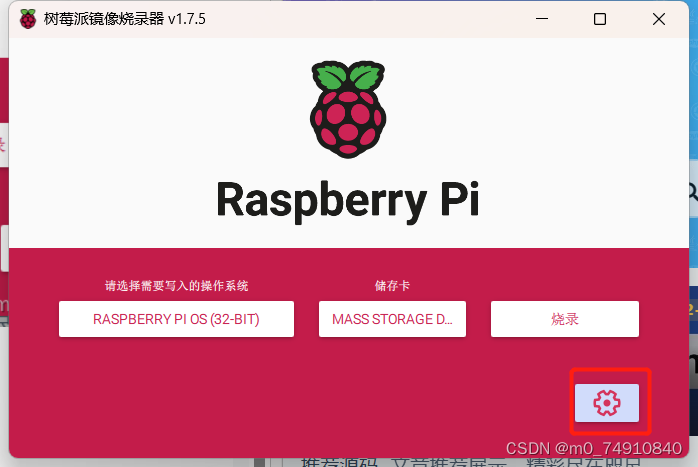The height and width of the screenshot is (467, 698).
Task: Start writing with the 烧录 button
Action: click(565, 319)
